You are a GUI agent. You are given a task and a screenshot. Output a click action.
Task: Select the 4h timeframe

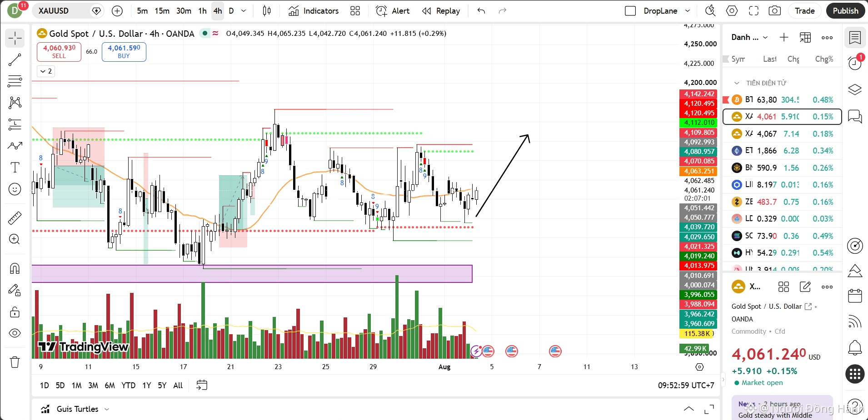coord(218,11)
